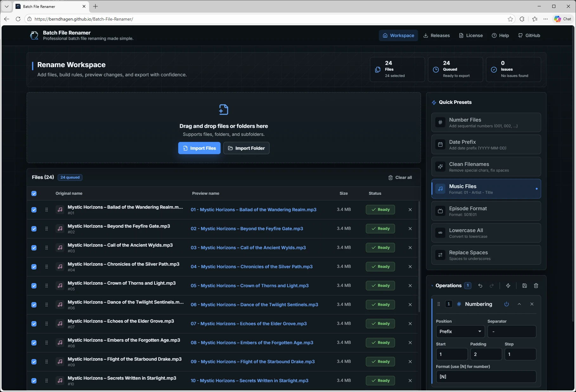Image resolution: width=576 pixels, height=392 pixels.
Task: Open the Position dropdown set to Prefix
Action: click(x=460, y=332)
